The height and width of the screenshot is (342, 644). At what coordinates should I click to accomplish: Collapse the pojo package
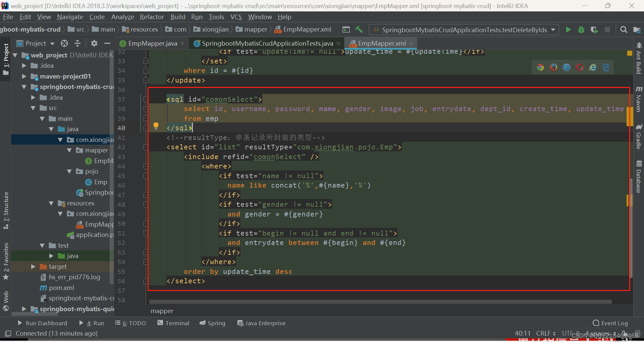[69, 172]
